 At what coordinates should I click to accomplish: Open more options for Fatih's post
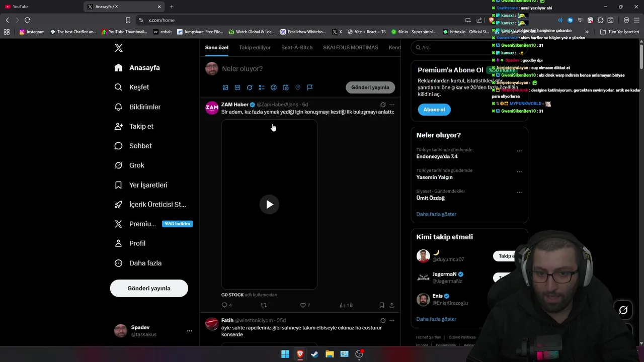click(x=392, y=320)
